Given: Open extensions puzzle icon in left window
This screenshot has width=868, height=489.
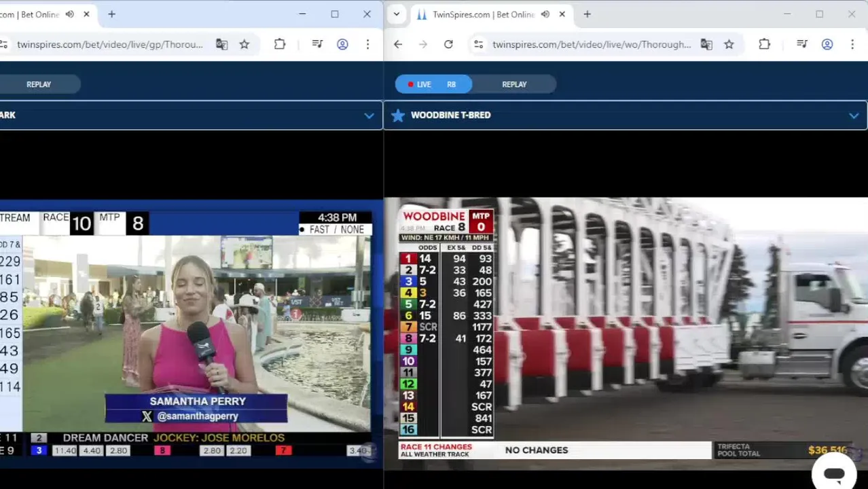Looking at the screenshot, I should pyautogui.click(x=280, y=44).
